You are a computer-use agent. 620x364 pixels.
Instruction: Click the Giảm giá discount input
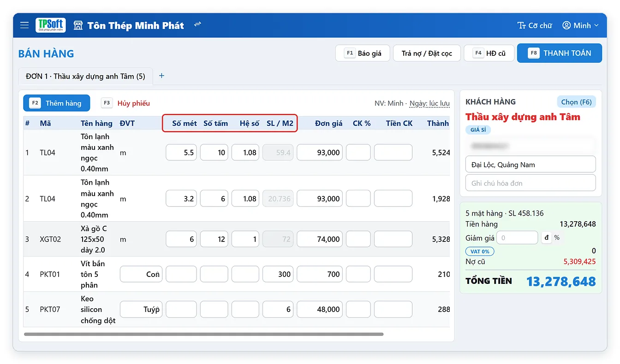(x=517, y=238)
